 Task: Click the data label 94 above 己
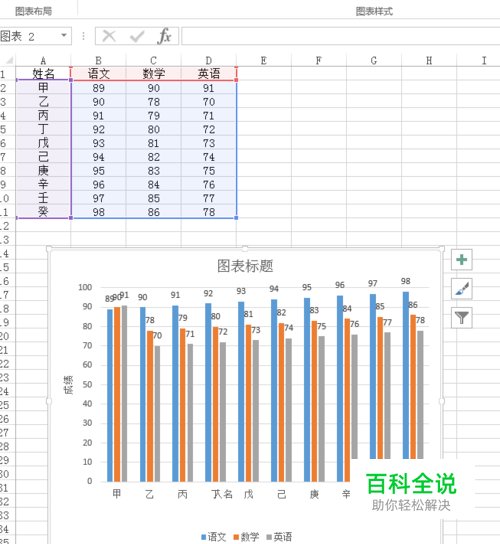click(274, 289)
